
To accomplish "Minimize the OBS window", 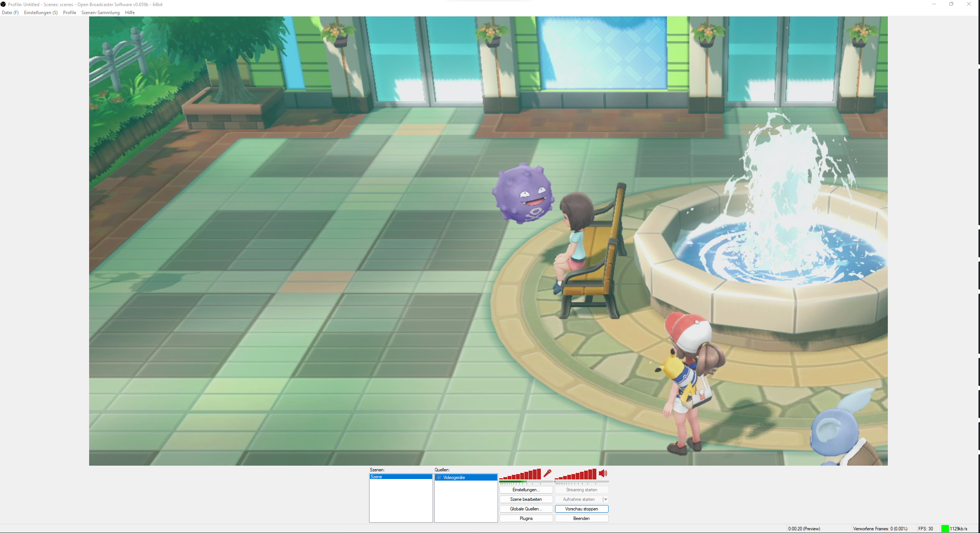I will point(934,4).
